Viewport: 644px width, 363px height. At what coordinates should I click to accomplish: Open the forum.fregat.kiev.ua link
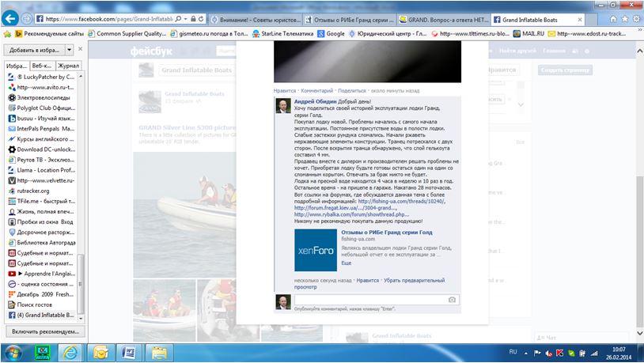click(346, 208)
